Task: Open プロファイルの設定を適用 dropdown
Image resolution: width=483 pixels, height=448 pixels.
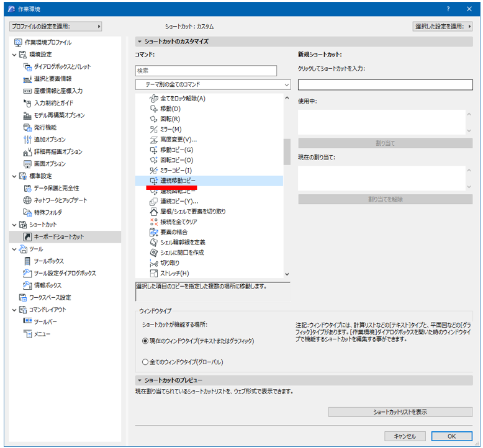Action: 56,27
